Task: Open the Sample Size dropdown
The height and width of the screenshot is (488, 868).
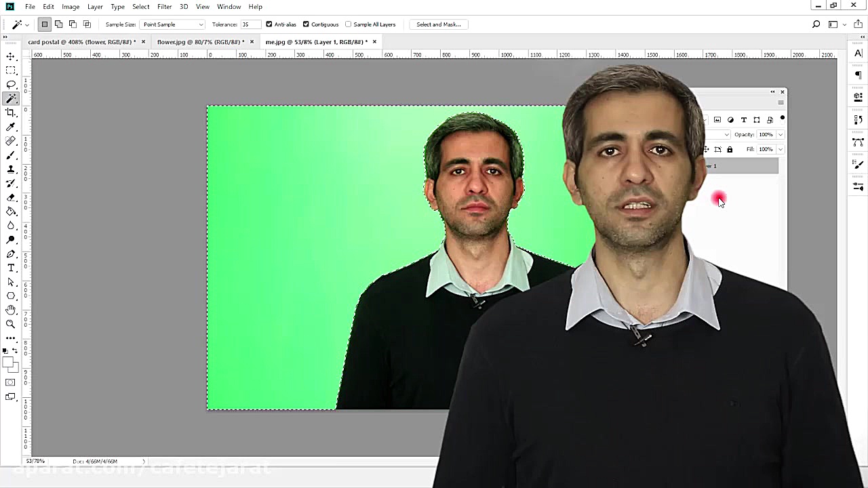Action: pyautogui.click(x=173, y=24)
